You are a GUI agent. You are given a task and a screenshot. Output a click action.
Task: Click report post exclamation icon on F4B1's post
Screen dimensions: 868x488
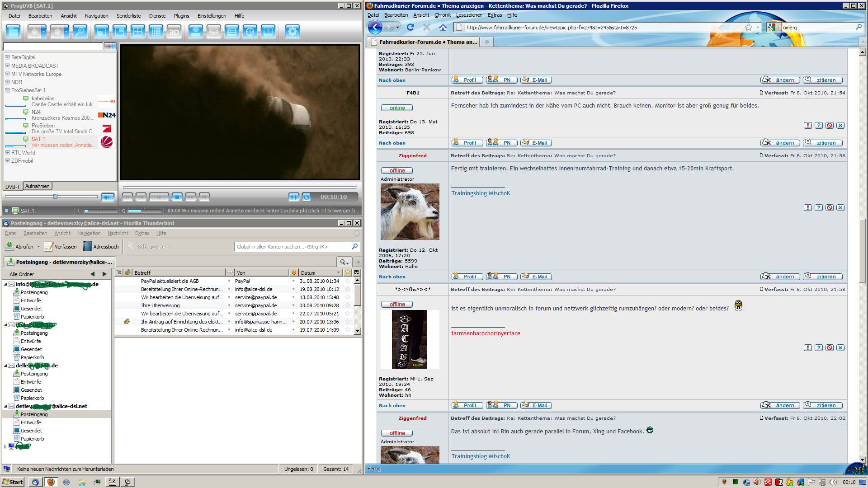807,126
